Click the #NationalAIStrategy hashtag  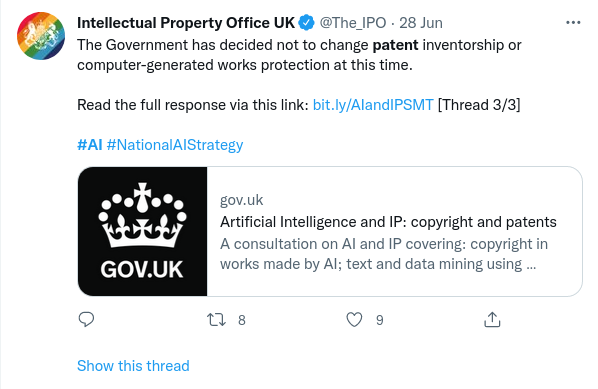coord(175,145)
